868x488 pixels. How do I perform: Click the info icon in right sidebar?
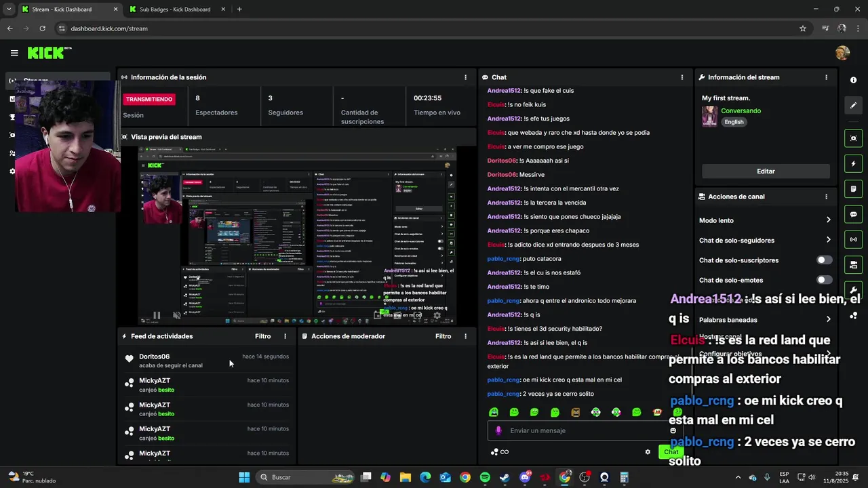tap(853, 80)
